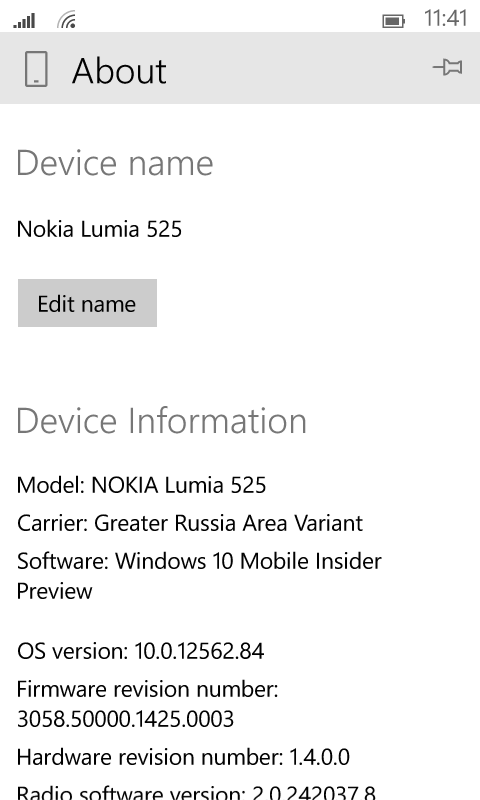Tap the Device name heading
This screenshot has width=480, height=800.
pos(115,163)
